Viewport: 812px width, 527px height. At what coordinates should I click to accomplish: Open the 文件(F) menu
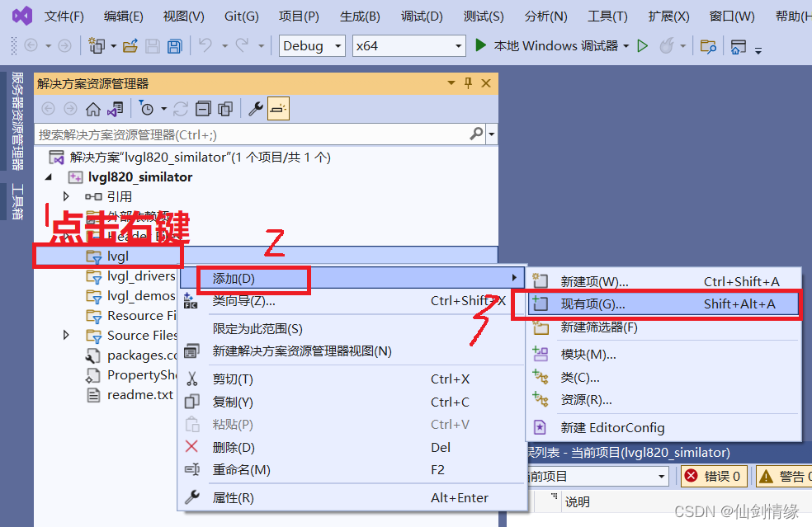click(64, 16)
